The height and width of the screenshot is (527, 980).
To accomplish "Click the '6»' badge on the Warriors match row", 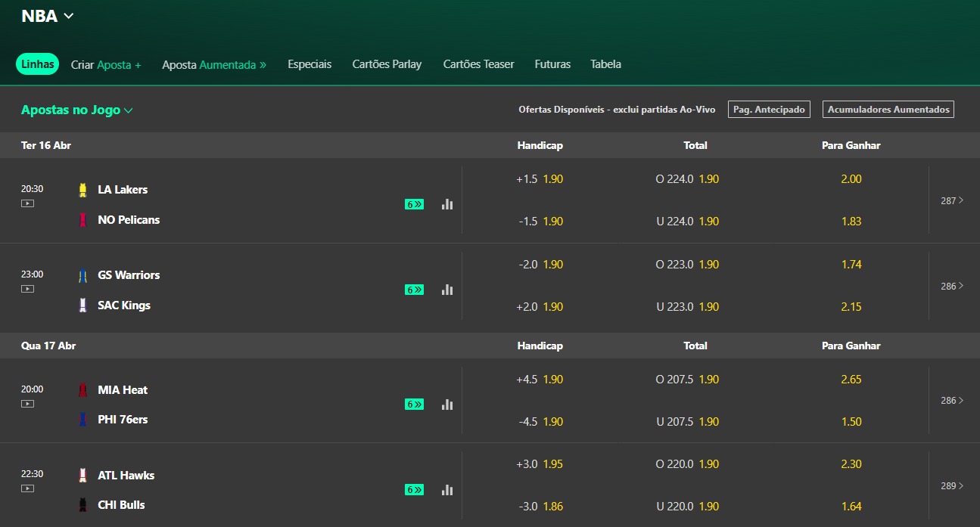I will pyautogui.click(x=413, y=289).
